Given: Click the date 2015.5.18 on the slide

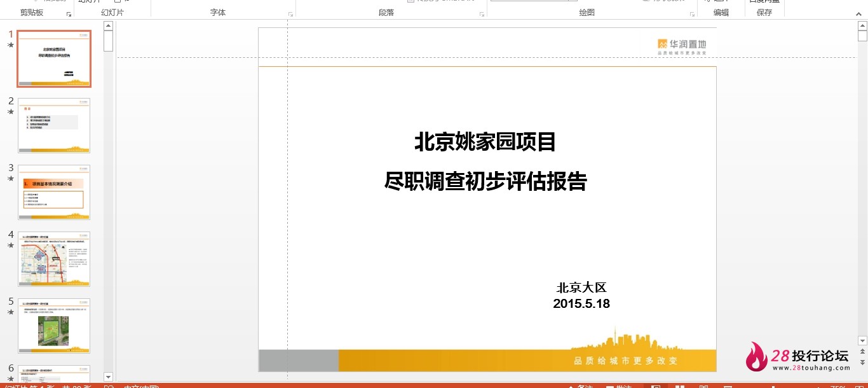Looking at the screenshot, I should (581, 304).
